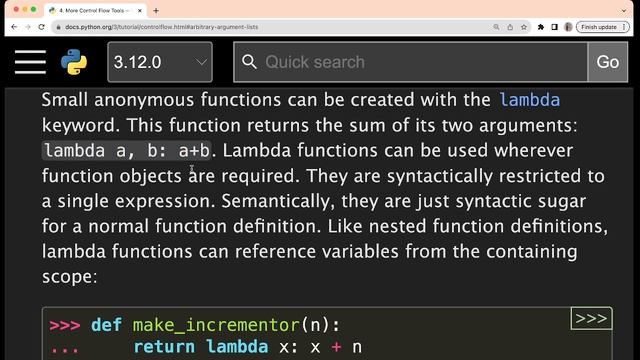Click the site lock icon
The width and height of the screenshot is (640, 360).
(x=58, y=27)
